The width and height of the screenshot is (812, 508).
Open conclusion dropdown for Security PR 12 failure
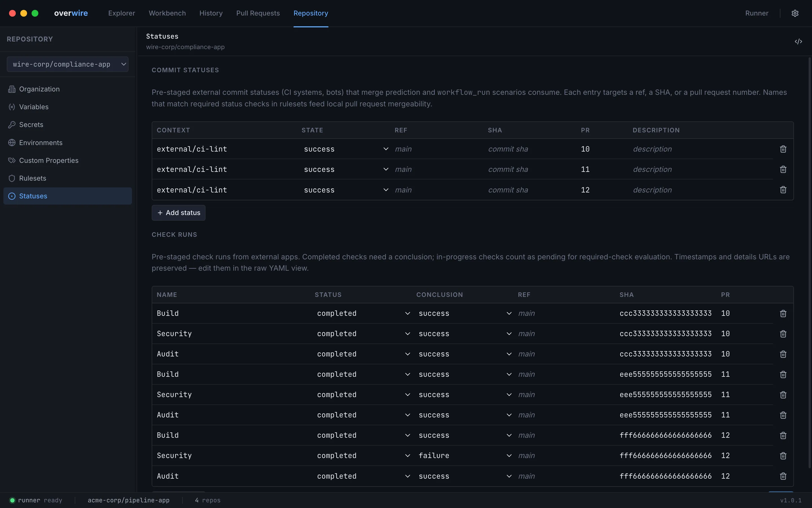[x=465, y=456]
